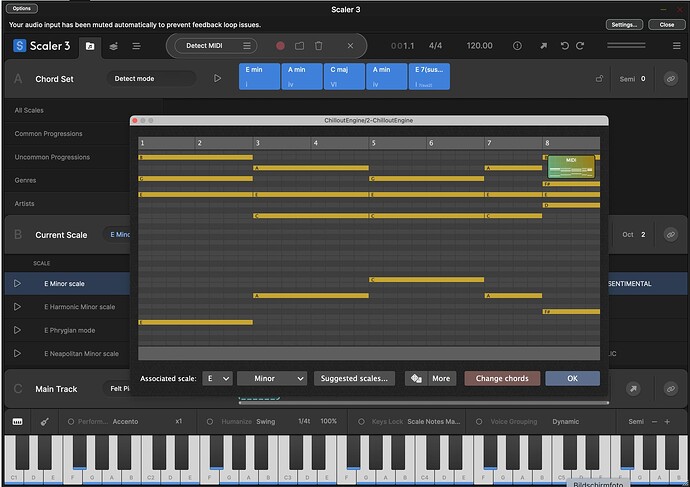This screenshot has height=487, width=690.
Task: Open the Dynamic voice grouping dropdown
Action: coord(566,421)
